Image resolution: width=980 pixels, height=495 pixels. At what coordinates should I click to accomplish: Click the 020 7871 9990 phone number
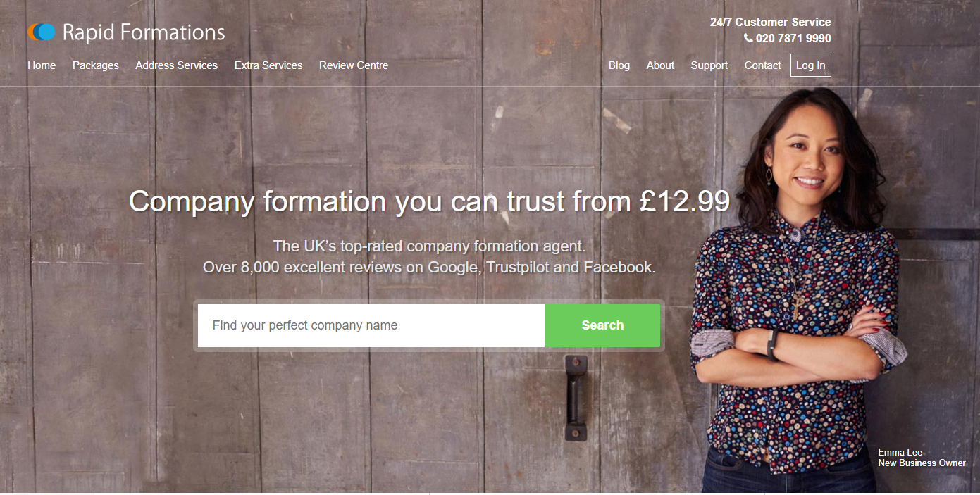pos(793,39)
